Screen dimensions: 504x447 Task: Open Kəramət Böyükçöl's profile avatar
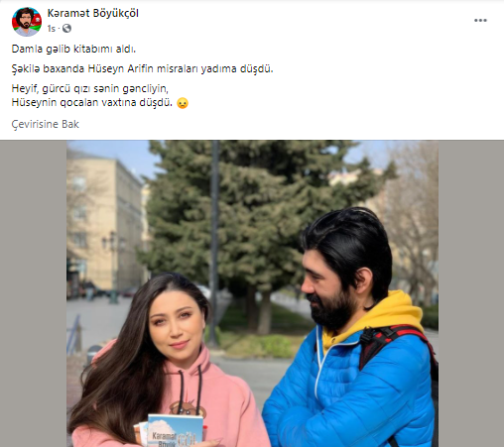point(27,22)
